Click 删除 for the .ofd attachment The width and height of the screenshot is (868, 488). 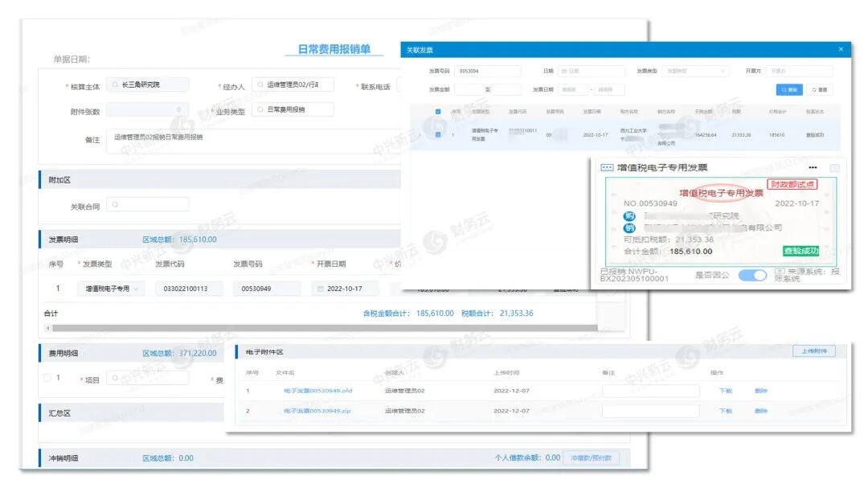760,391
